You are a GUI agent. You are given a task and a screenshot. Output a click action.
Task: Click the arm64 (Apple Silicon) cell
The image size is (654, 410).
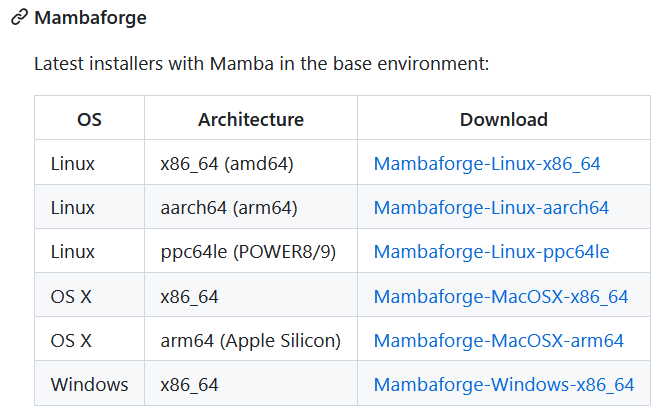[x=250, y=341]
